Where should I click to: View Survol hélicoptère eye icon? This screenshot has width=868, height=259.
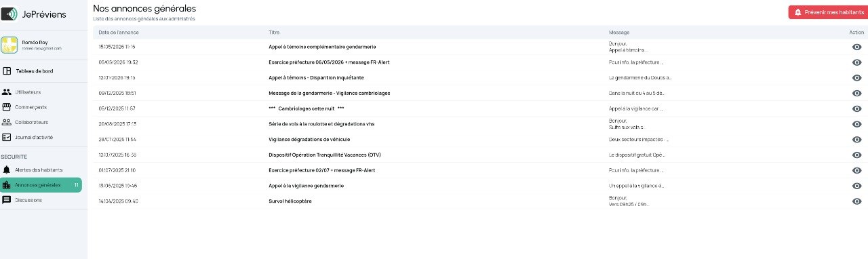[856, 201]
